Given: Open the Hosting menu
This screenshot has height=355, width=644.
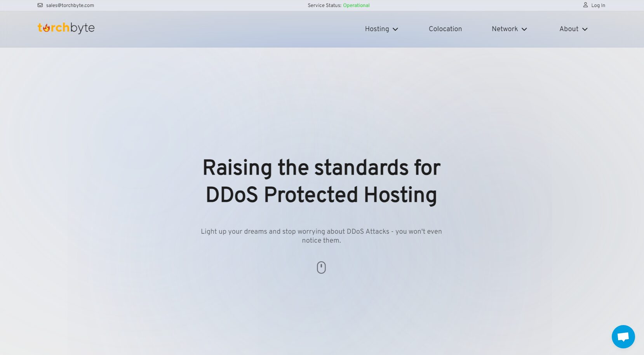Looking at the screenshot, I should 377,29.
